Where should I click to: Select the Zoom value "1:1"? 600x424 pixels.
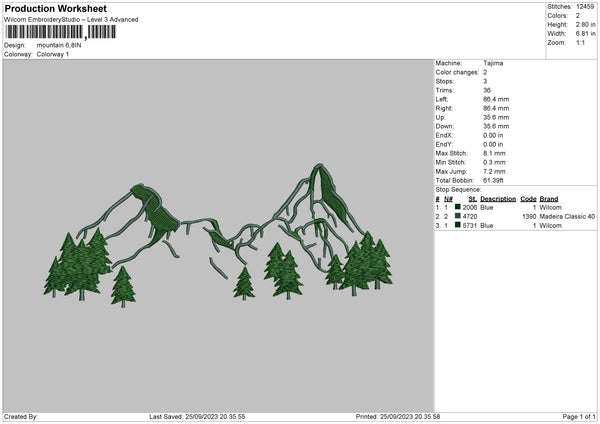[580, 42]
